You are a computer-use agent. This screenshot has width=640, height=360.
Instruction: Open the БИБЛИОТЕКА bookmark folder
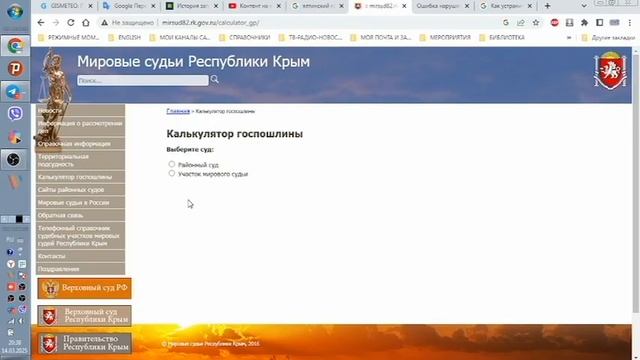click(502, 38)
